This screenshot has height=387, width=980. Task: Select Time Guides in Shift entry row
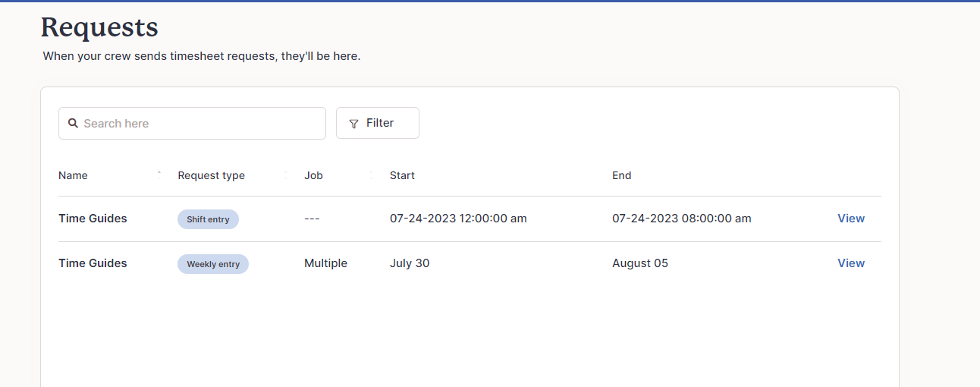tap(93, 219)
